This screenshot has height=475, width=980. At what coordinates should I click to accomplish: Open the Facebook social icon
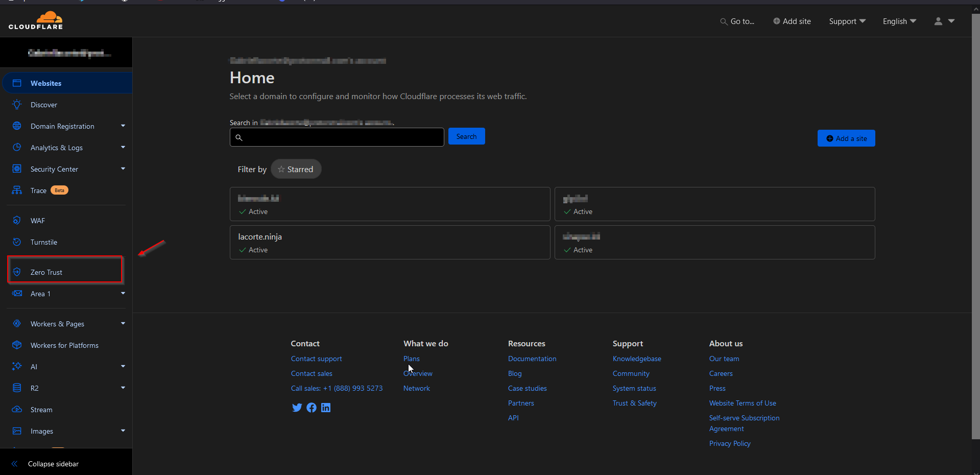312,408
